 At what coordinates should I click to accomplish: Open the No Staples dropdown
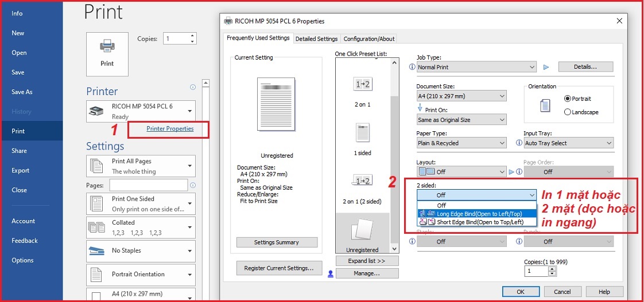(x=141, y=251)
